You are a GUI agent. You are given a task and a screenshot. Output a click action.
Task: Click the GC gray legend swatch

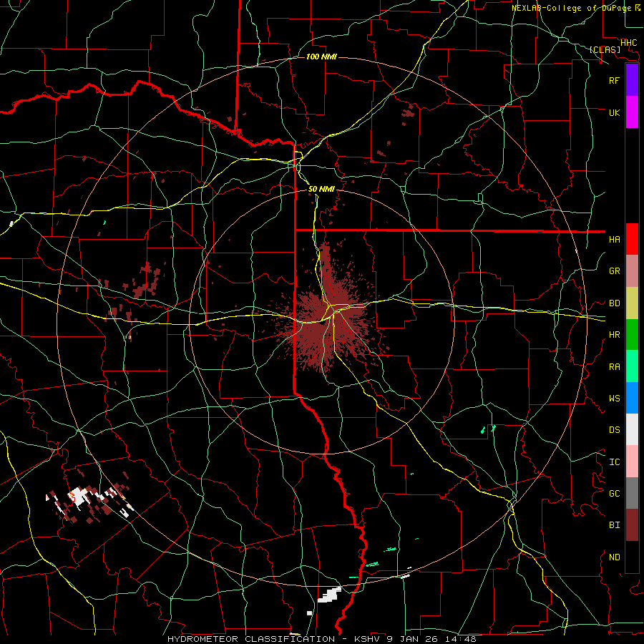[x=632, y=493]
